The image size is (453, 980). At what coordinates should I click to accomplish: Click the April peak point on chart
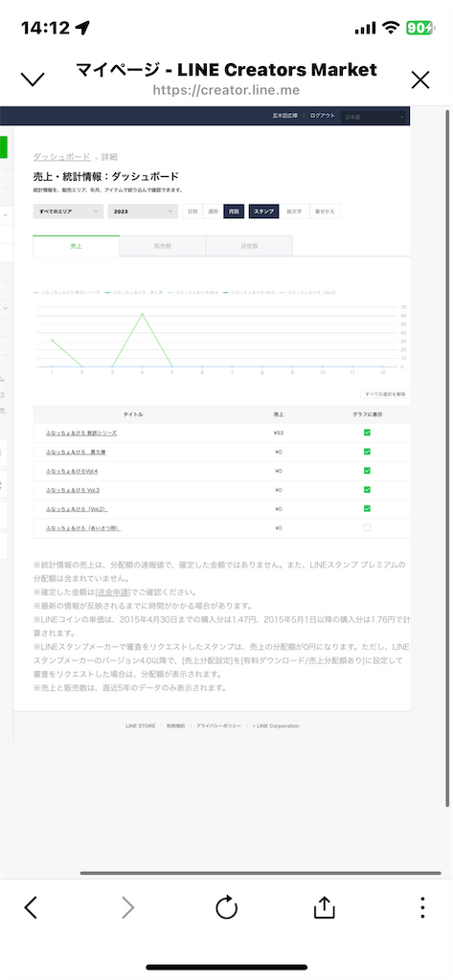[x=142, y=314]
